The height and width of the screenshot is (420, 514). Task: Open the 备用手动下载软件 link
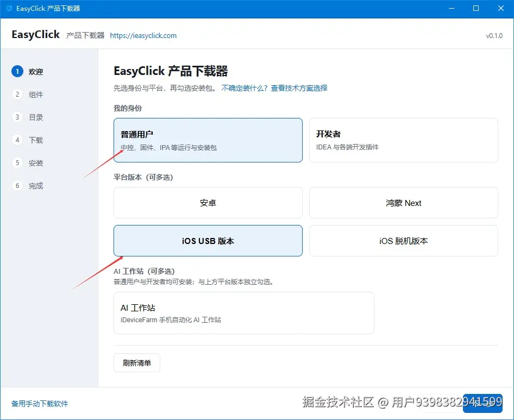pyautogui.click(x=40, y=404)
